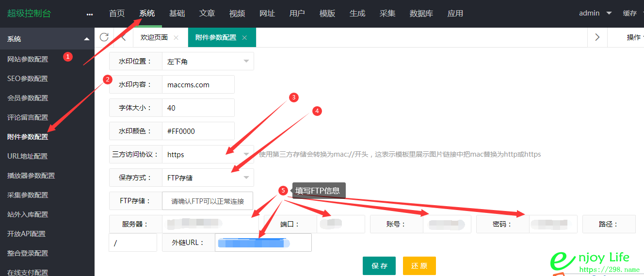This screenshot has height=276, width=644.
Task: Click the left arrow tab scroll icon
Action: click(x=123, y=37)
